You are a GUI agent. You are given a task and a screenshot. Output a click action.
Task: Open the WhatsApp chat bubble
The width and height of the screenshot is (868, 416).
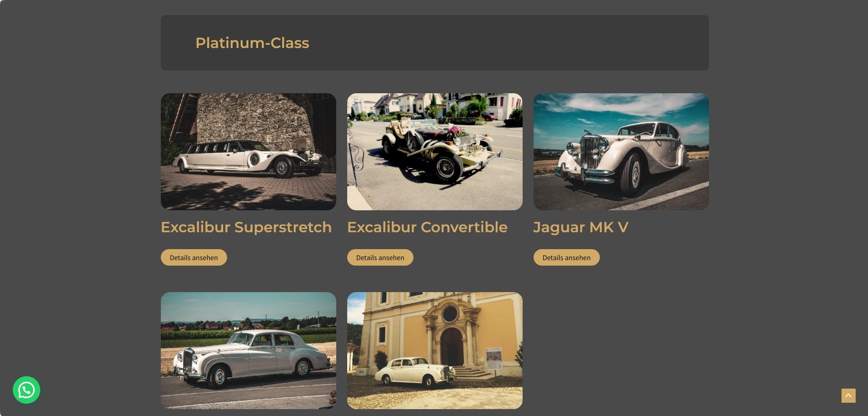pos(26,390)
